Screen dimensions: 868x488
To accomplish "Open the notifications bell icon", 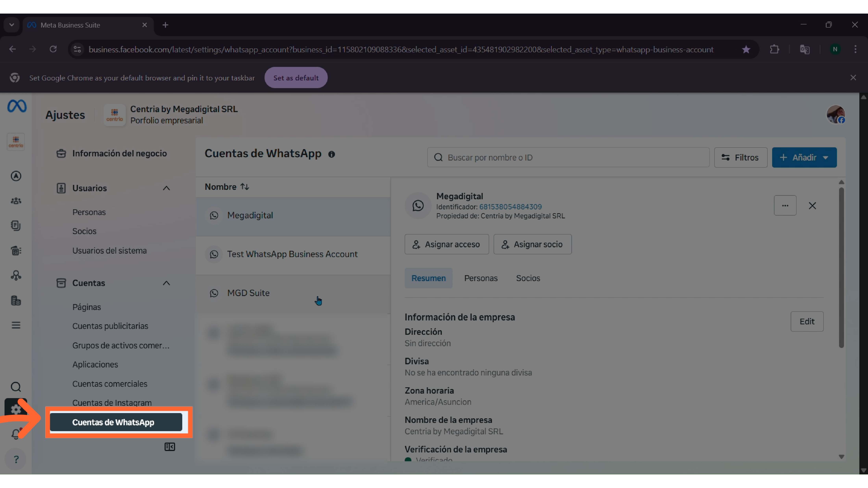I will click(16, 434).
